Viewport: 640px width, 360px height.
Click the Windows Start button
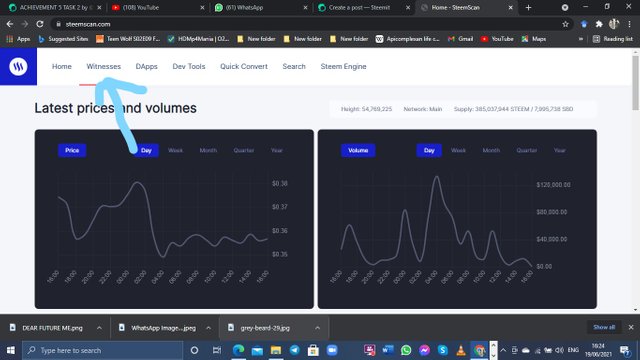[x=11, y=350]
